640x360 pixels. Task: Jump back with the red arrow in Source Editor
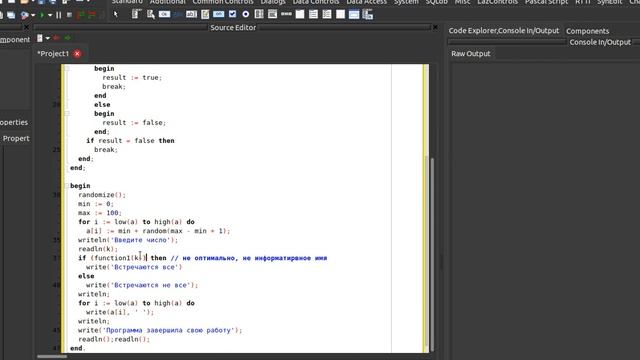tap(56, 38)
